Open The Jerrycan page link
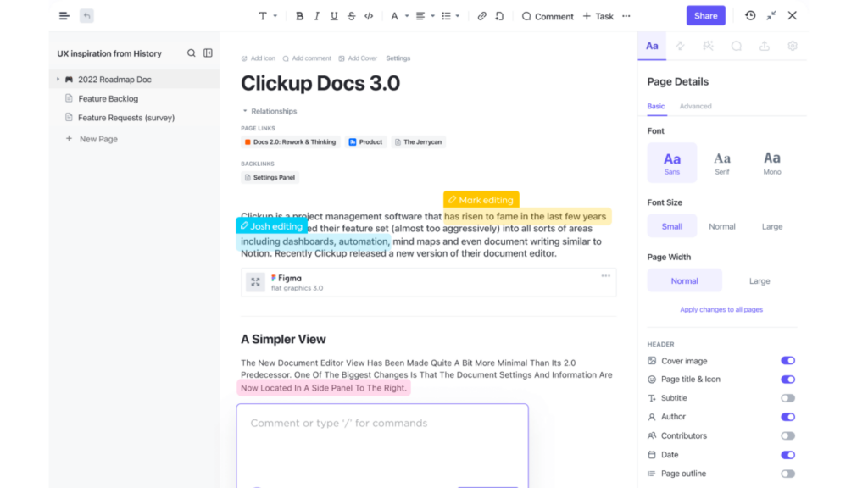 (418, 142)
